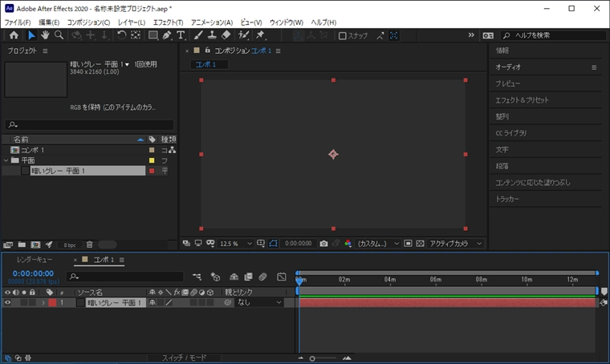Select the Pen tool

pos(166,35)
